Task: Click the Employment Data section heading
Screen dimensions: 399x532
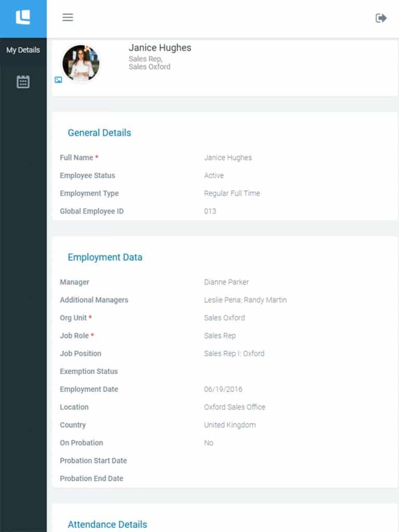Action: [104, 257]
